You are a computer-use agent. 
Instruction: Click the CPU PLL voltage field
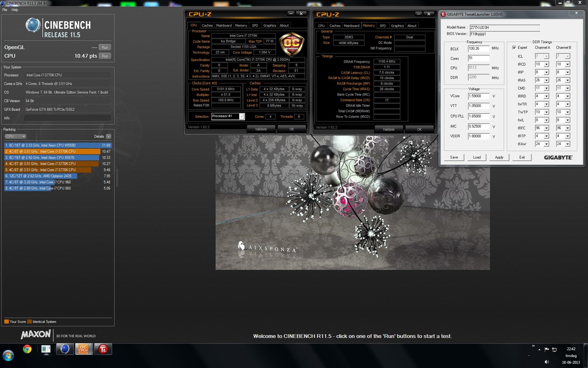click(x=479, y=117)
